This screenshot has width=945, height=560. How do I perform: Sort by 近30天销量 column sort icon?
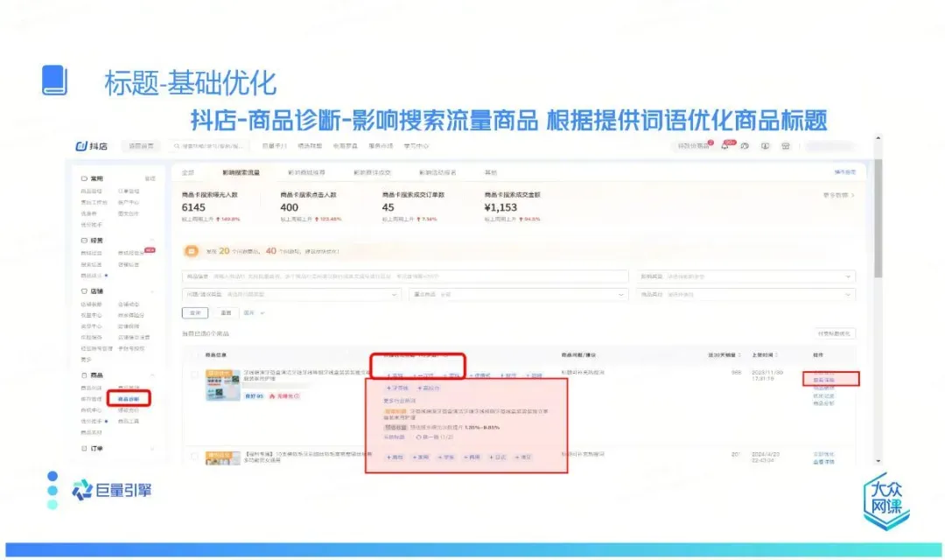pyautogui.click(x=739, y=355)
